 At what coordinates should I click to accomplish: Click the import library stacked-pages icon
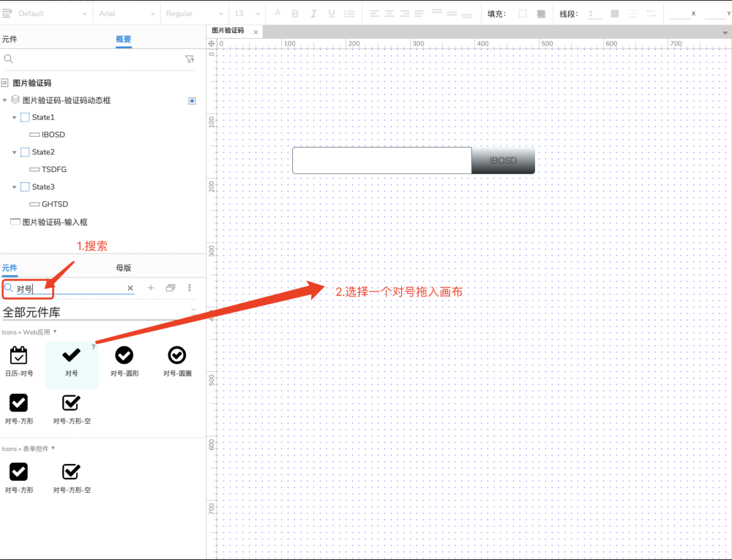(169, 288)
